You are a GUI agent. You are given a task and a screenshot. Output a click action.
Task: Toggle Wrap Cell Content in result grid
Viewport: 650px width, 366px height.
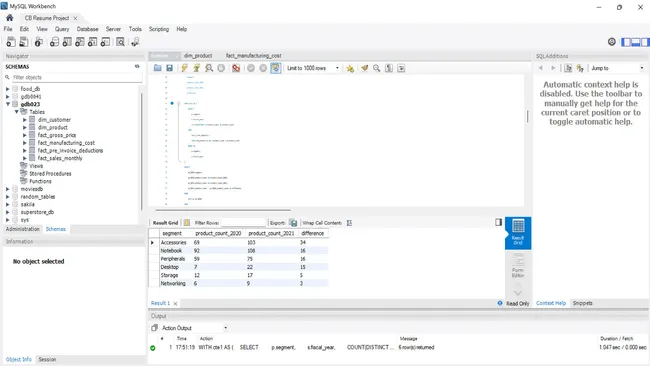349,223
